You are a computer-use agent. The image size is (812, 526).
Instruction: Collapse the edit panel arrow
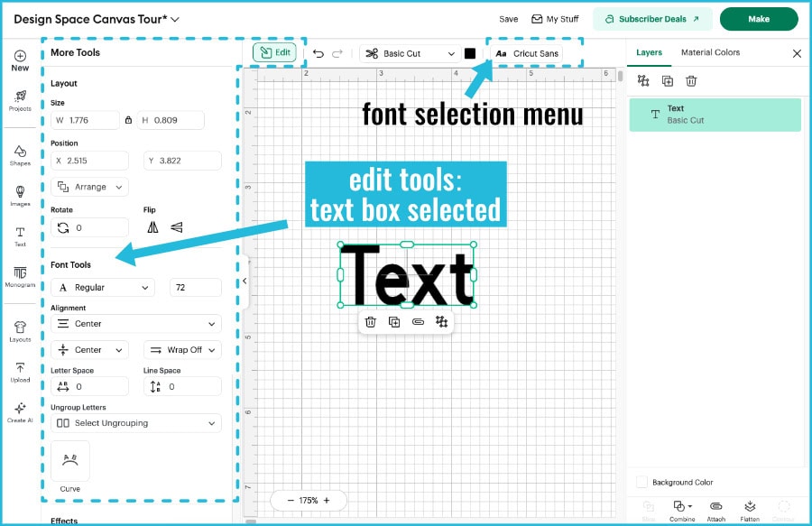245,281
